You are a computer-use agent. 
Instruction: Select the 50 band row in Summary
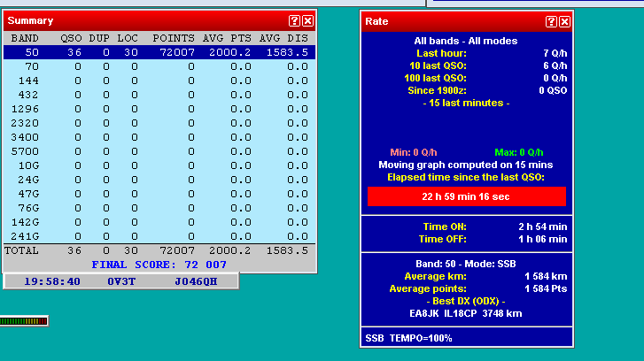pos(159,52)
